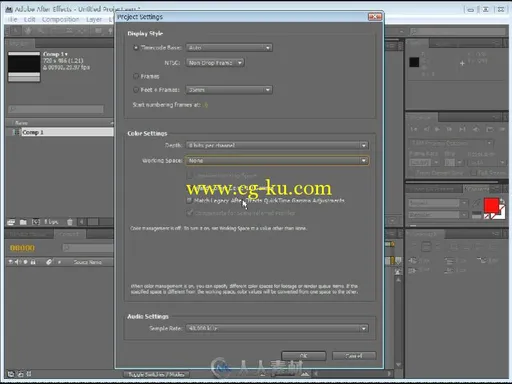Create new folder in Project panel
The image size is (512, 384).
23,222
